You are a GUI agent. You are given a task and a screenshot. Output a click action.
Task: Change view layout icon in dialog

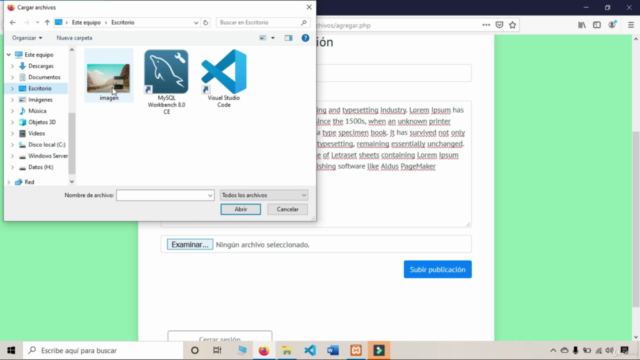click(263, 38)
